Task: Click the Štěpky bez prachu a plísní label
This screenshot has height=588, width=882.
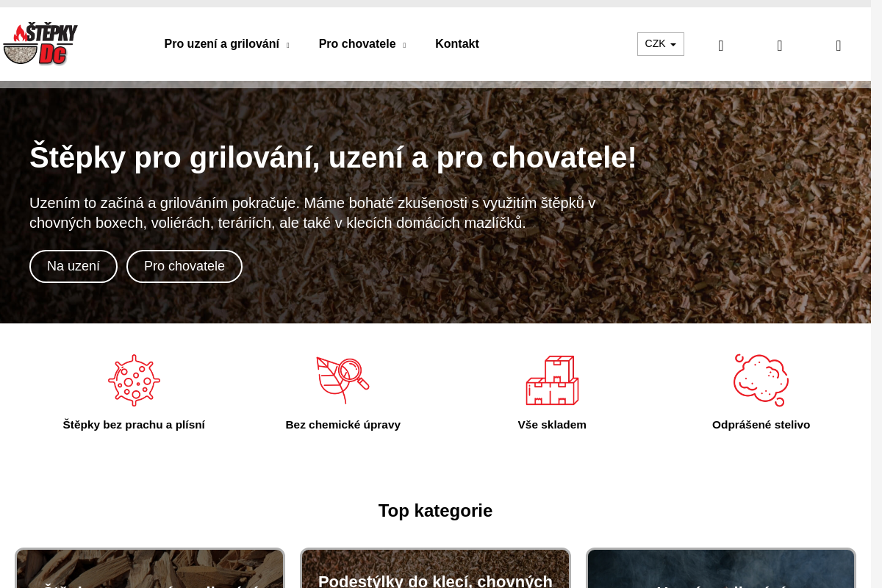Action: pos(134,425)
